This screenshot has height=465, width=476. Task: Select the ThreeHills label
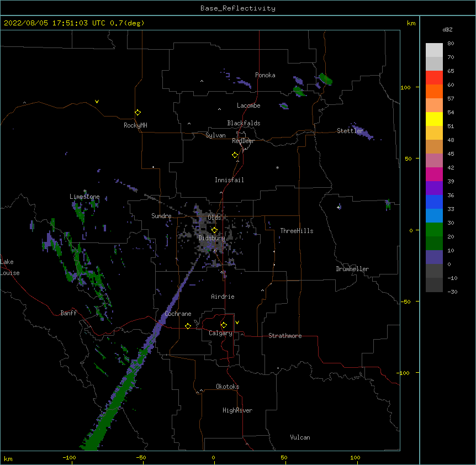tap(297, 231)
